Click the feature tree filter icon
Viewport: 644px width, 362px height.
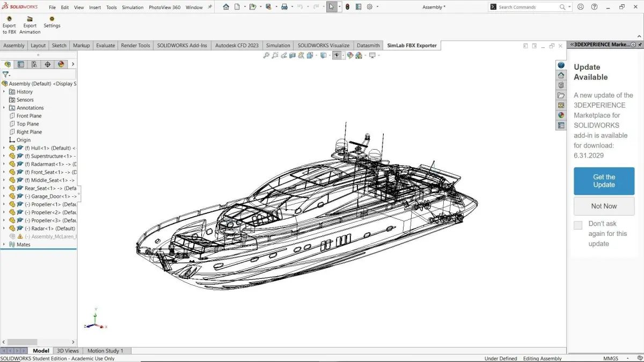click(x=5, y=75)
